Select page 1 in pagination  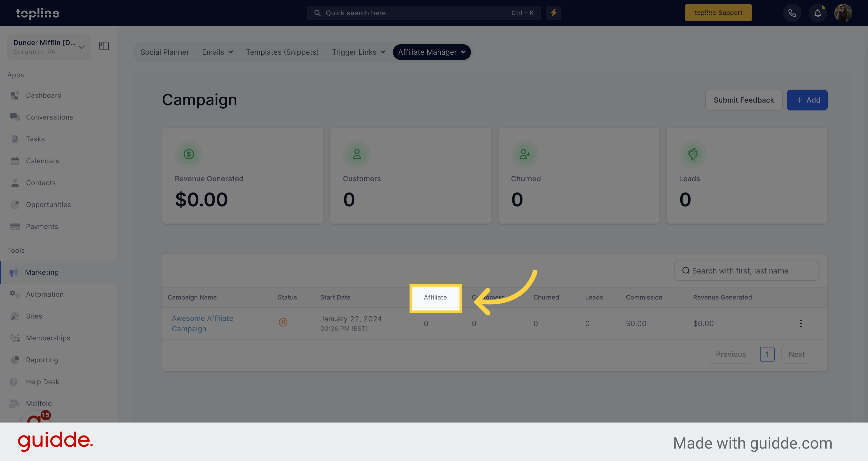[x=767, y=354]
